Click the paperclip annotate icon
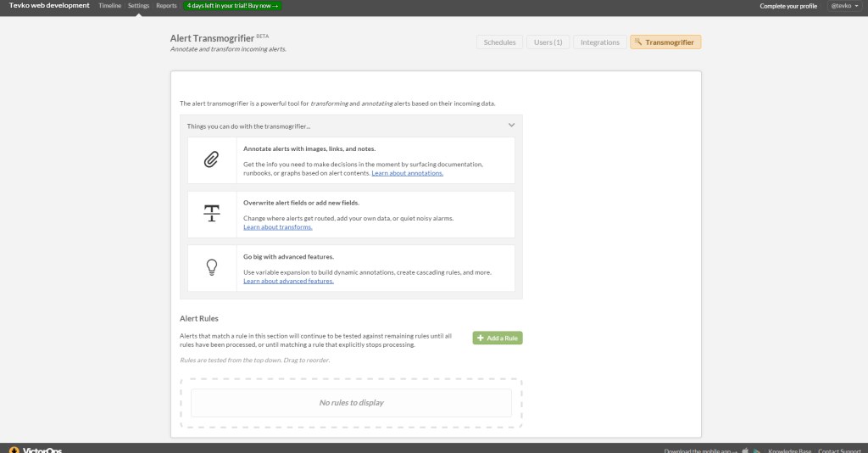 (212, 159)
